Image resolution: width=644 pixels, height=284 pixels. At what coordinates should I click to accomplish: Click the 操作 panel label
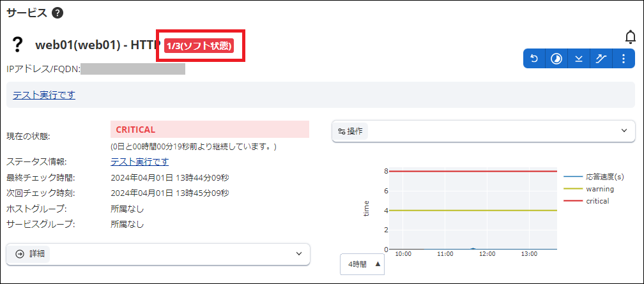tap(351, 131)
